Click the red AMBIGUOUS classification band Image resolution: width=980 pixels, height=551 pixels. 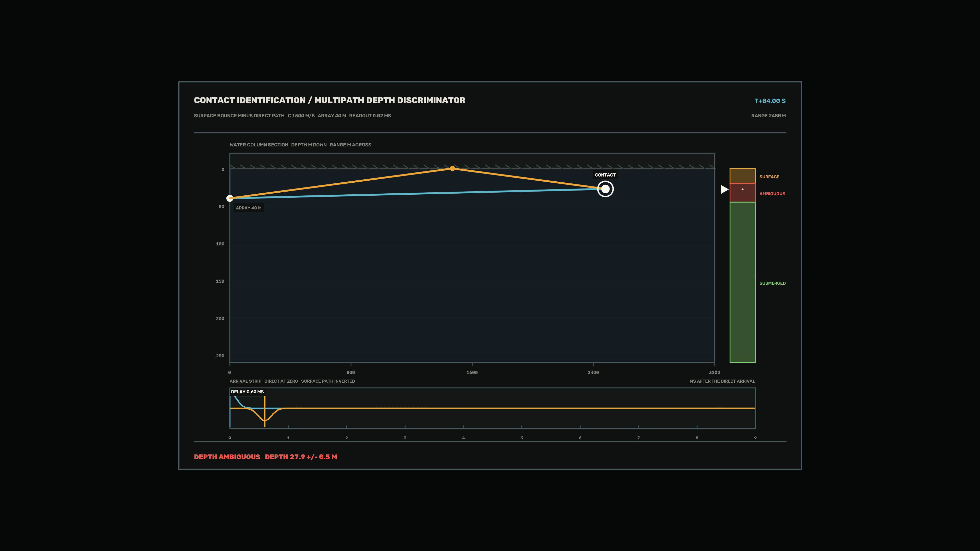click(743, 193)
